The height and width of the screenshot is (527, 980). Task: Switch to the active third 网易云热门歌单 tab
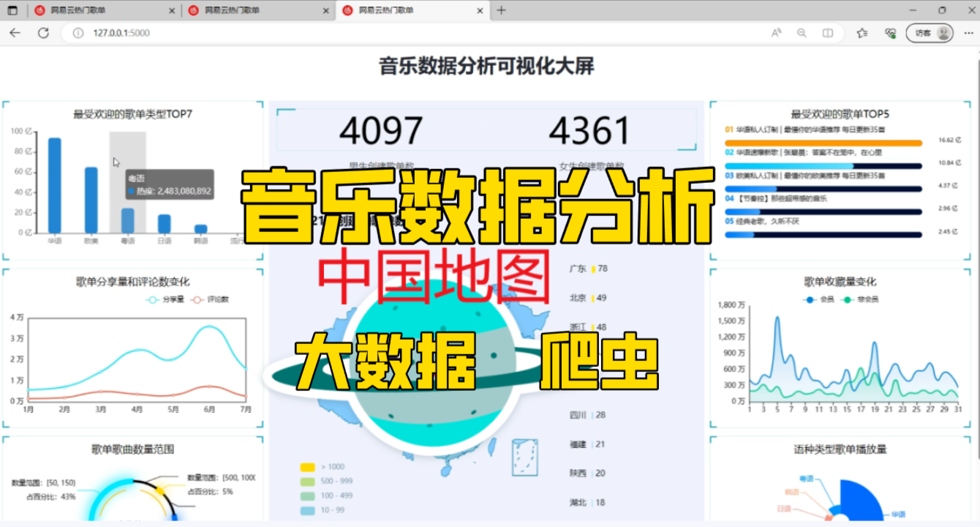412,10
